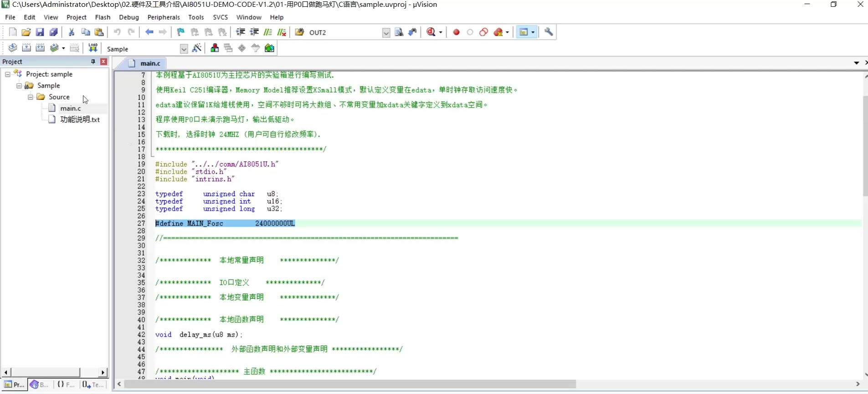Screen dimensions: 868x394
Task: Switch to main.c editor tab
Action: [x=146, y=63]
